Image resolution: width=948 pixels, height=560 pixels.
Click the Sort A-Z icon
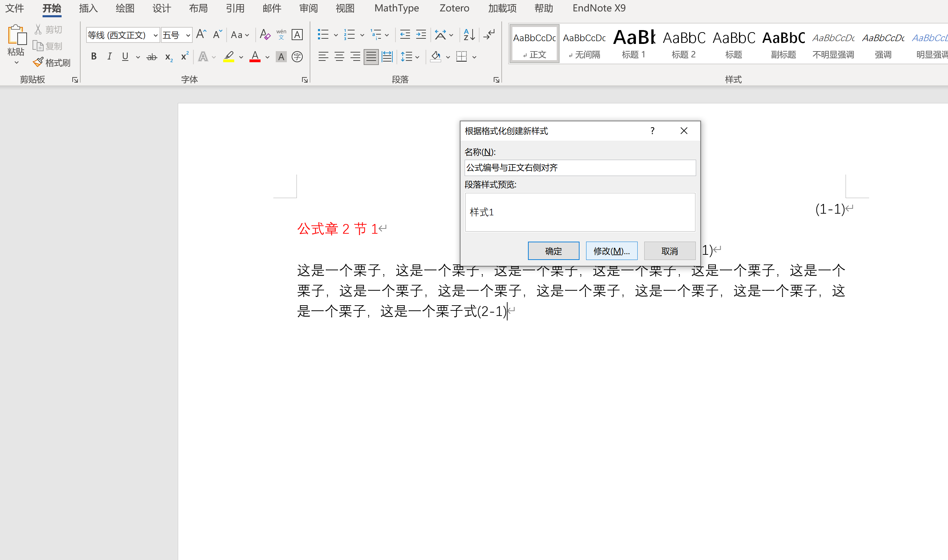pos(469,35)
